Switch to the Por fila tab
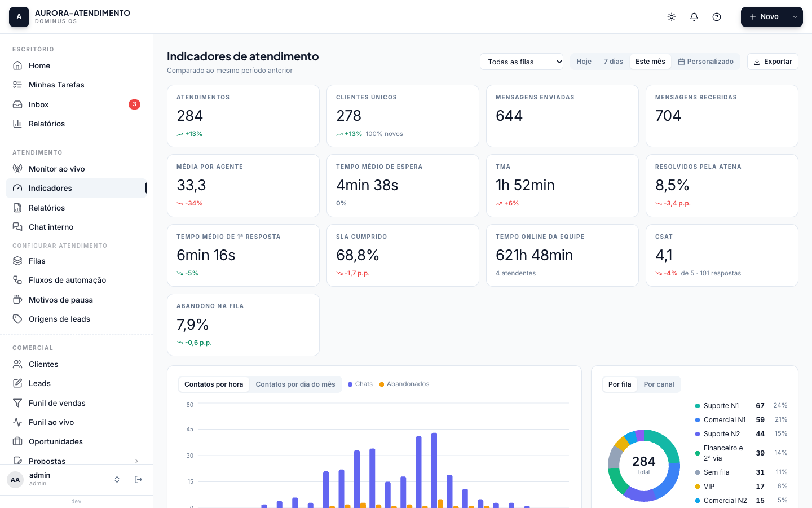 620,384
